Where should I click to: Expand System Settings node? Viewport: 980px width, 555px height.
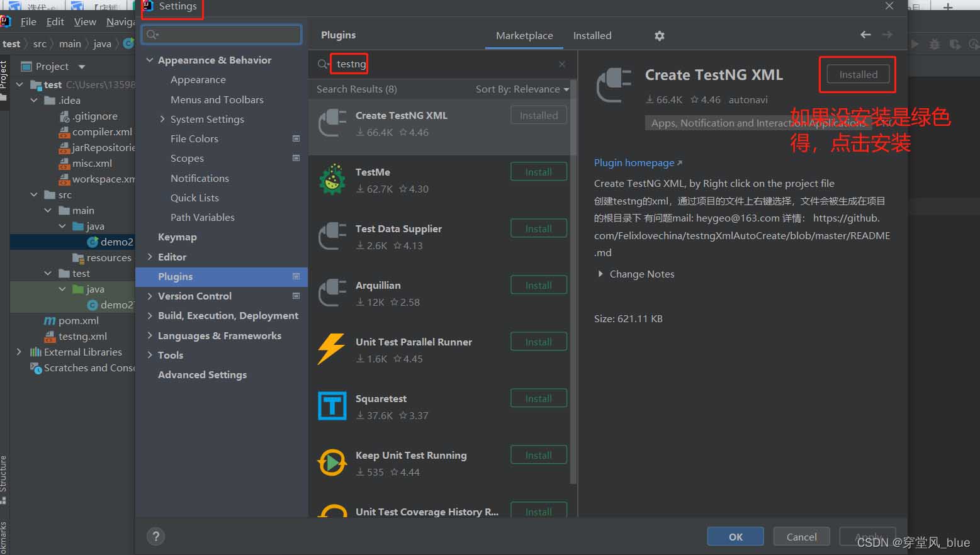(162, 119)
